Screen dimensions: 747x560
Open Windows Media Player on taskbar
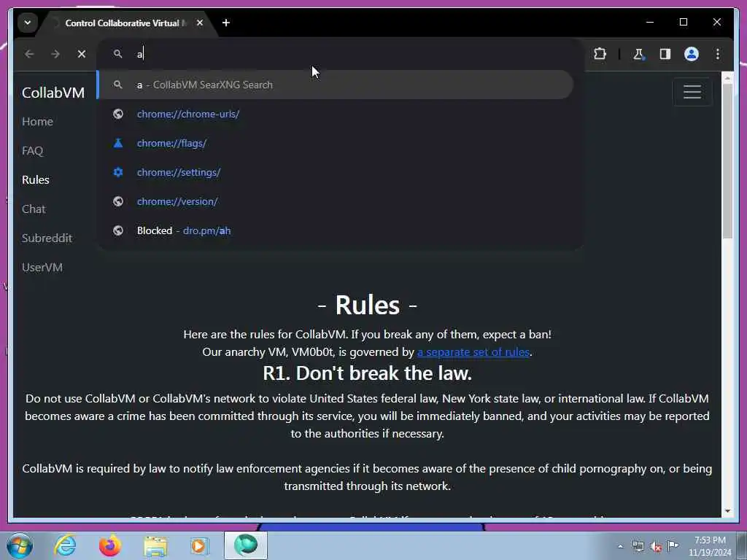(199, 545)
